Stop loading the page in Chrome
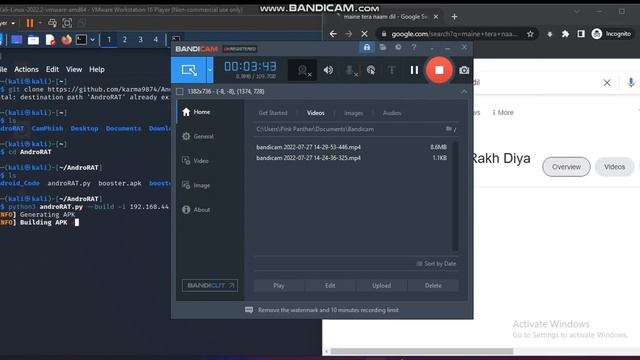The width and height of the screenshot is (640, 360). 364,34
